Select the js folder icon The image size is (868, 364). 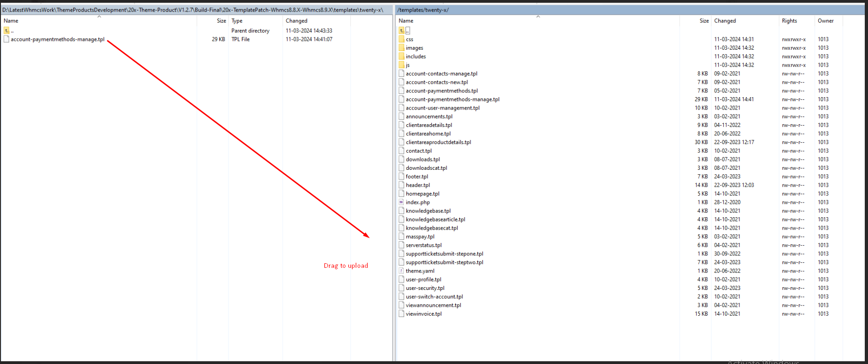pyautogui.click(x=401, y=65)
